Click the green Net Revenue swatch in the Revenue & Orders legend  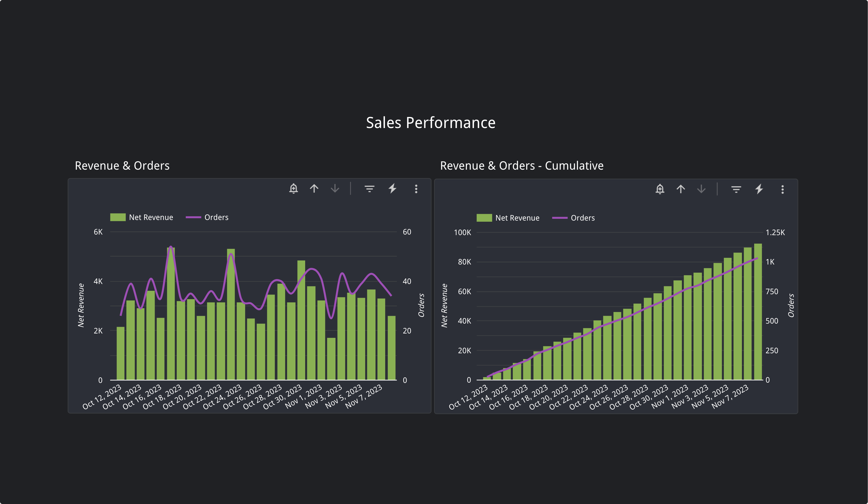(118, 217)
